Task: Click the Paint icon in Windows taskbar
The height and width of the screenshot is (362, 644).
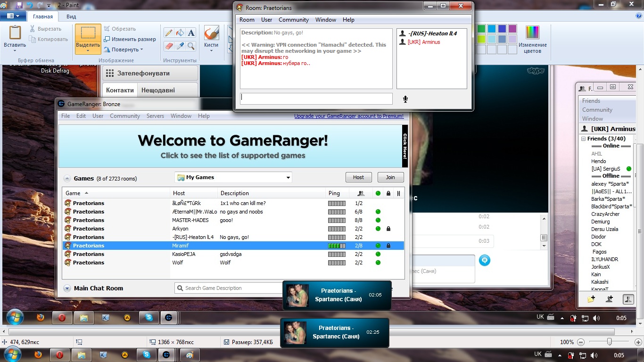Action: pyautogui.click(x=190, y=355)
